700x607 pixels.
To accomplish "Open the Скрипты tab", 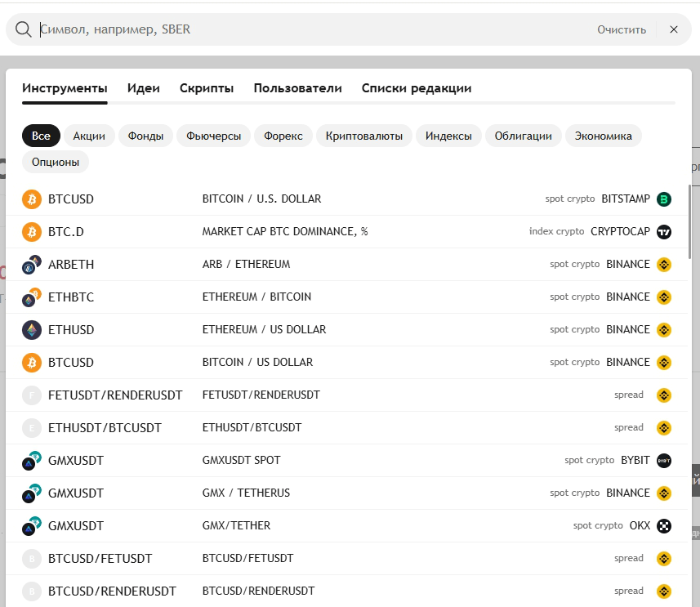I will 207,88.
